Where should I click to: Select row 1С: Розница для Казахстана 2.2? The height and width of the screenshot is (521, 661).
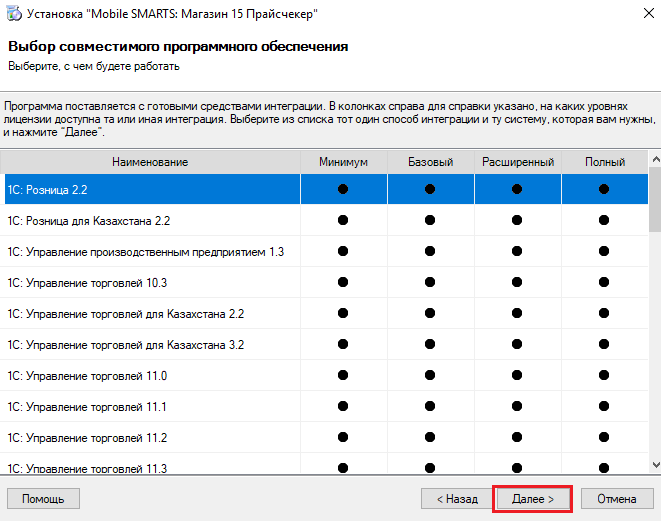pos(324,220)
